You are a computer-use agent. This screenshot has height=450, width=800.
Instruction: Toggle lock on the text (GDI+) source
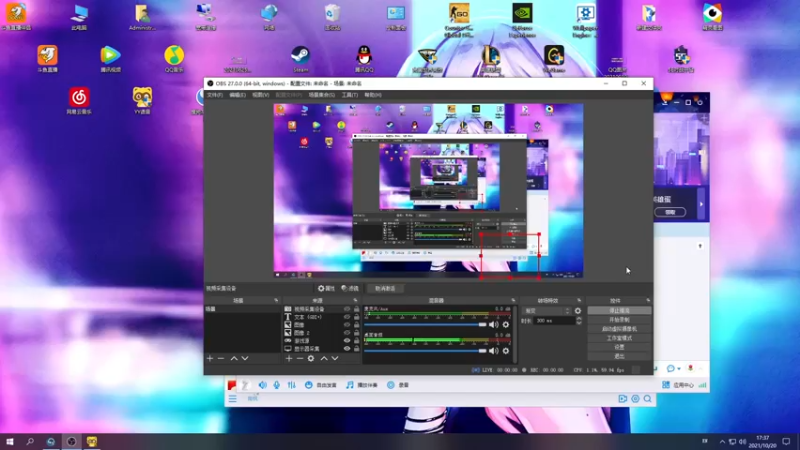[357, 317]
